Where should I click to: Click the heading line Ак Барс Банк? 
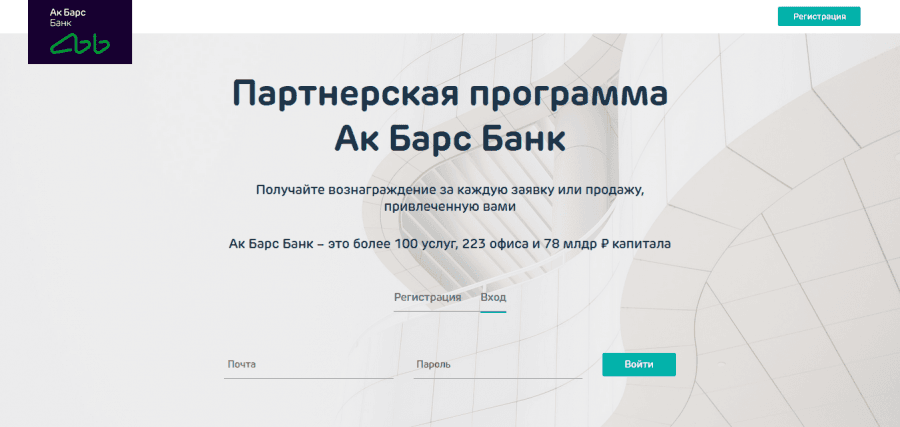pyautogui.click(x=450, y=138)
